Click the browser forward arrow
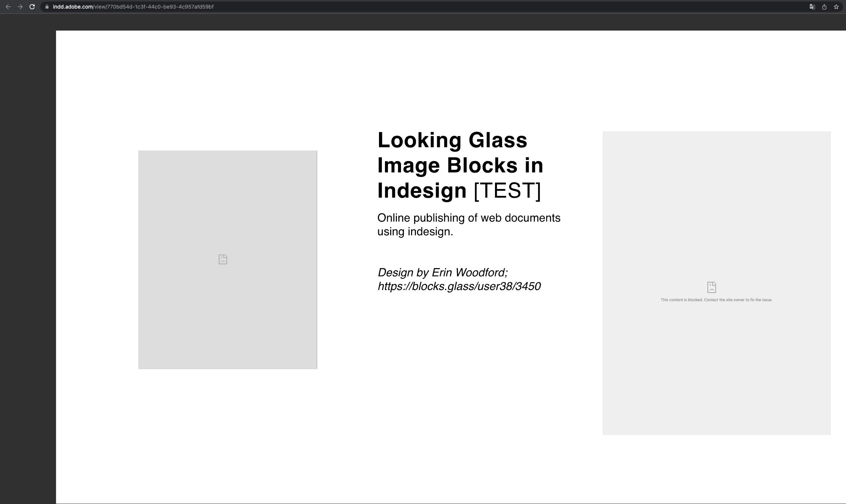Image resolution: width=846 pixels, height=504 pixels. [20, 7]
